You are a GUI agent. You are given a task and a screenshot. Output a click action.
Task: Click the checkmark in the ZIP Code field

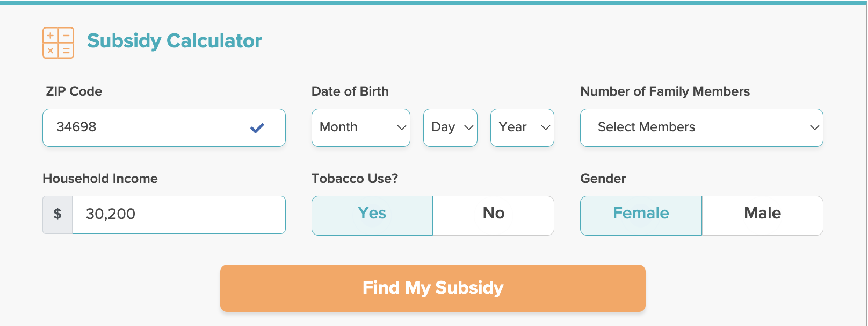pos(257,127)
